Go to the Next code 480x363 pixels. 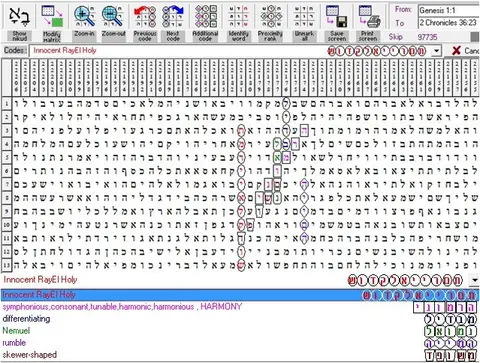click(x=173, y=22)
